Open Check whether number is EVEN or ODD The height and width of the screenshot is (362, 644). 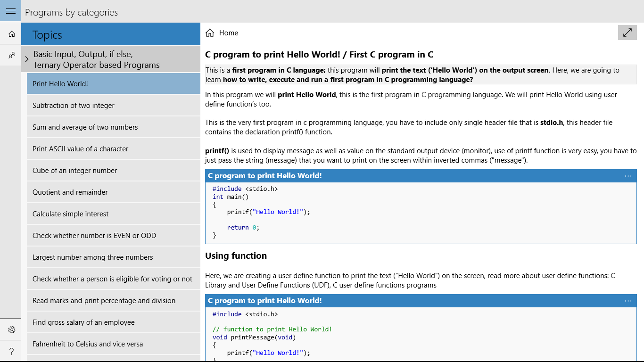click(x=113, y=236)
